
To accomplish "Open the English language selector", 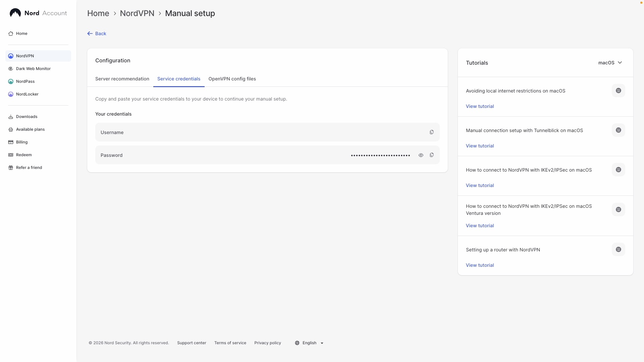I will click(309, 343).
